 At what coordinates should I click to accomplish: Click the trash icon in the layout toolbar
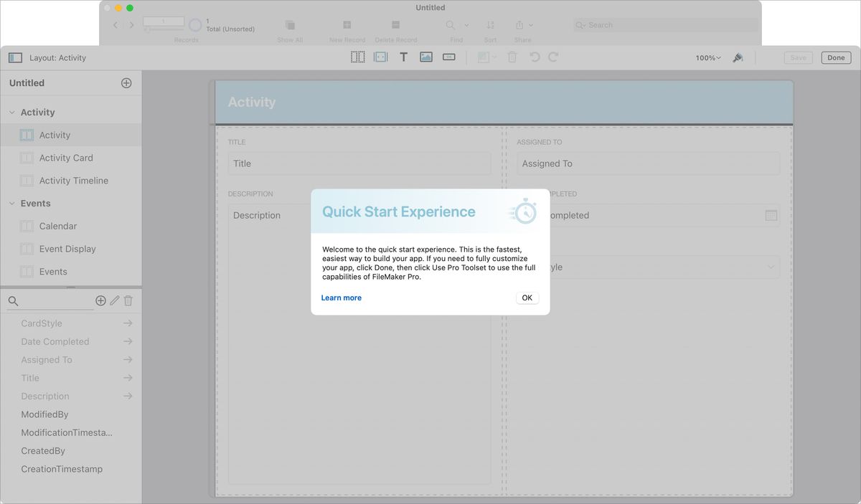pyautogui.click(x=512, y=57)
